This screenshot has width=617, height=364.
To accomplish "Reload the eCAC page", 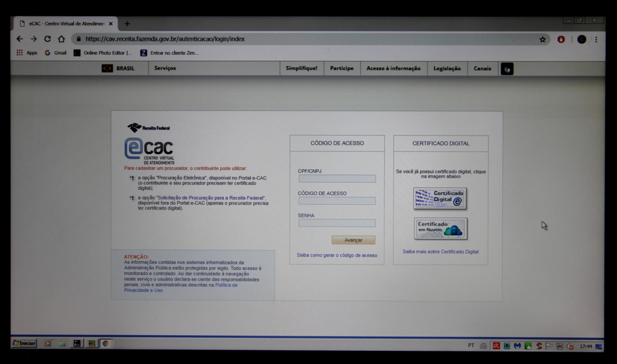I will point(47,39).
